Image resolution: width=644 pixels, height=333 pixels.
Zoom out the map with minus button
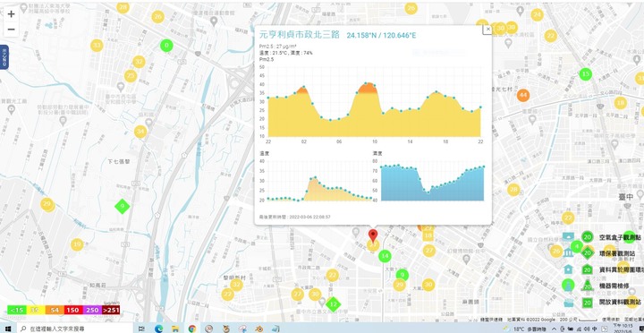coord(11,30)
